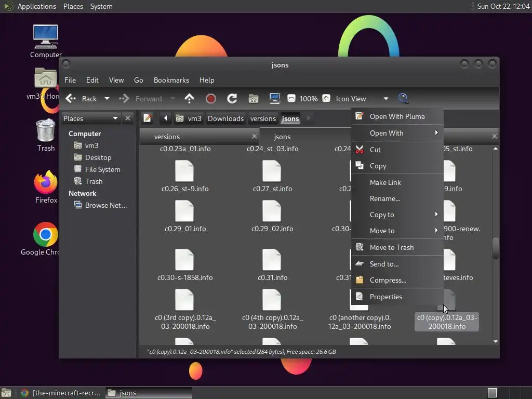
Task: Click the Back arrow toolbar icon
Action: coord(71,99)
